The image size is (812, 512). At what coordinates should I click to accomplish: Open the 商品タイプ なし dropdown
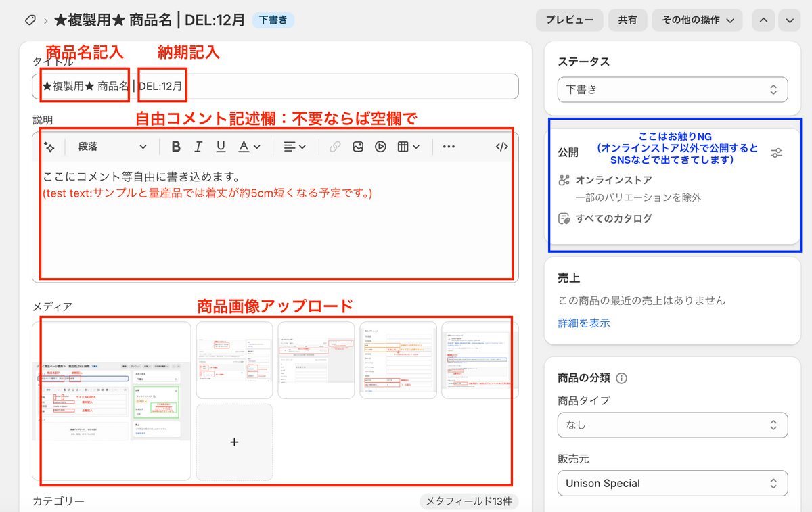[673, 425]
